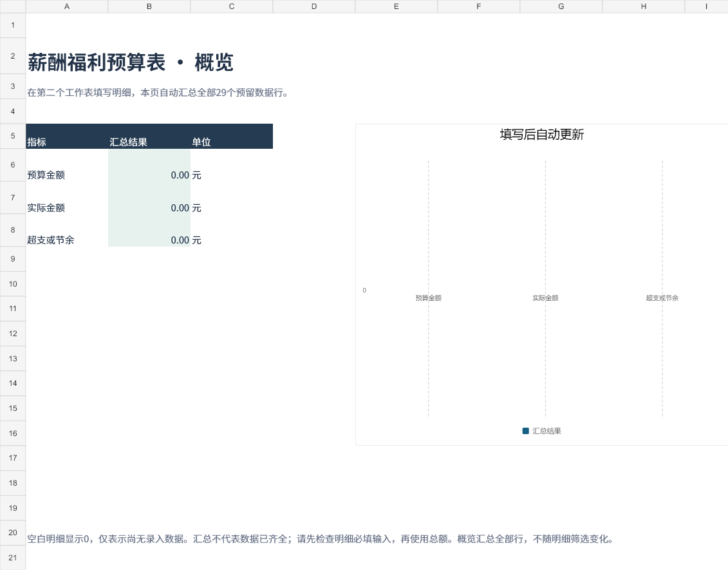The width and height of the screenshot is (728, 570).
Task: Select the 汇总结果 header cell
Action: (149, 136)
